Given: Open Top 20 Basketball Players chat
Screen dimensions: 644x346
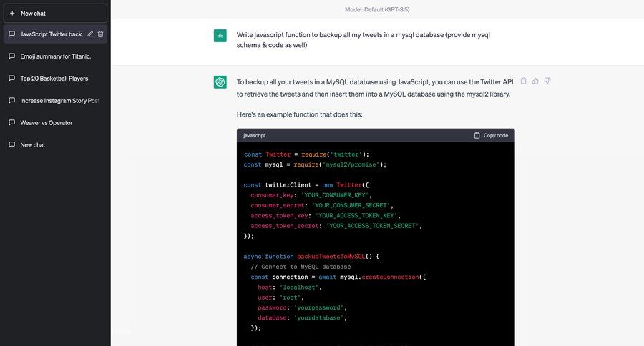Looking at the screenshot, I should click(x=55, y=79).
